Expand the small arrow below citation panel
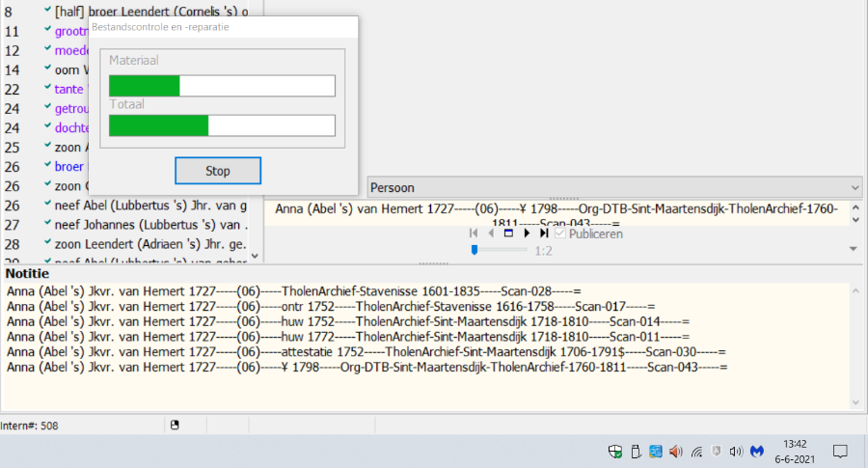Image resolution: width=868 pixels, height=468 pixels. 853,249
